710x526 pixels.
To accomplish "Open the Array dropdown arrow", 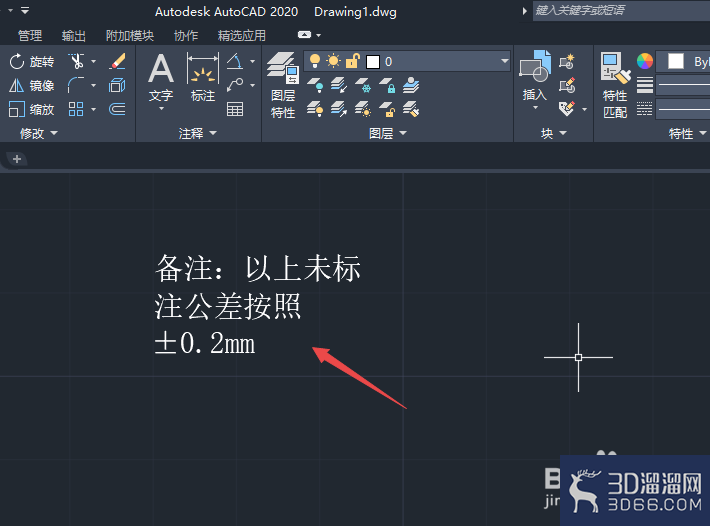I will click(x=93, y=109).
